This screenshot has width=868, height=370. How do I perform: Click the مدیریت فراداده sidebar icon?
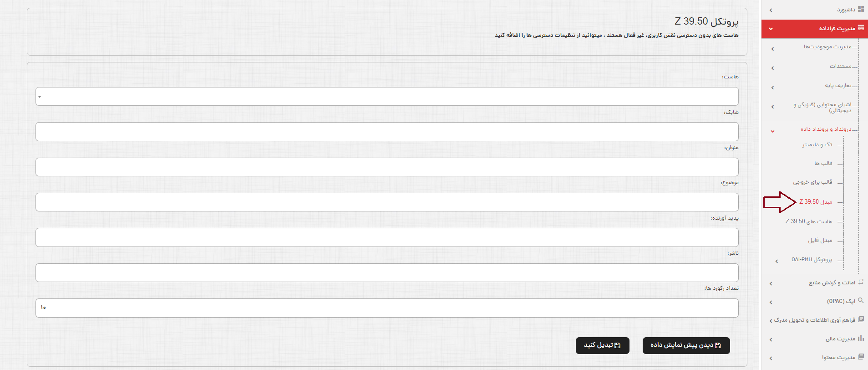pyautogui.click(x=861, y=28)
